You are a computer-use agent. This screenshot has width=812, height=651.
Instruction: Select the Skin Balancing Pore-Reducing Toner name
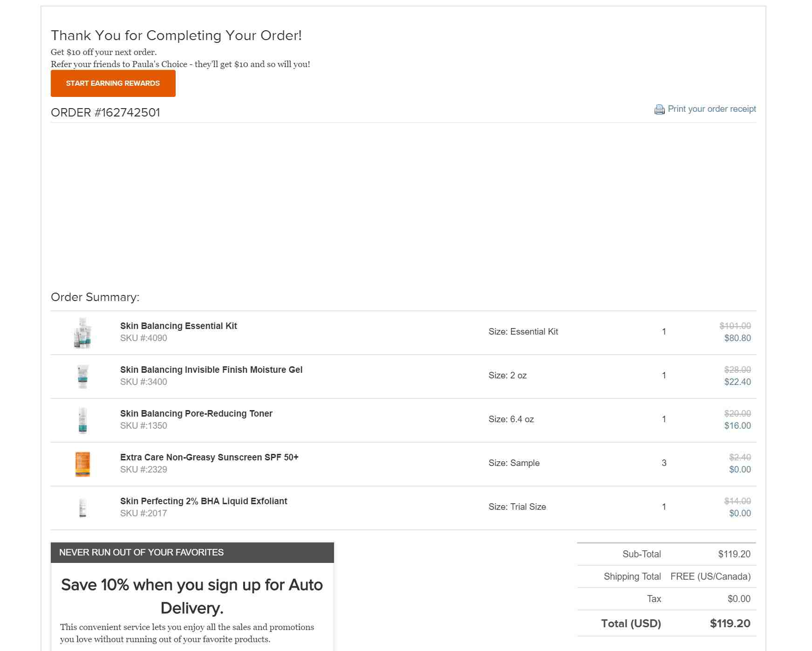196,413
